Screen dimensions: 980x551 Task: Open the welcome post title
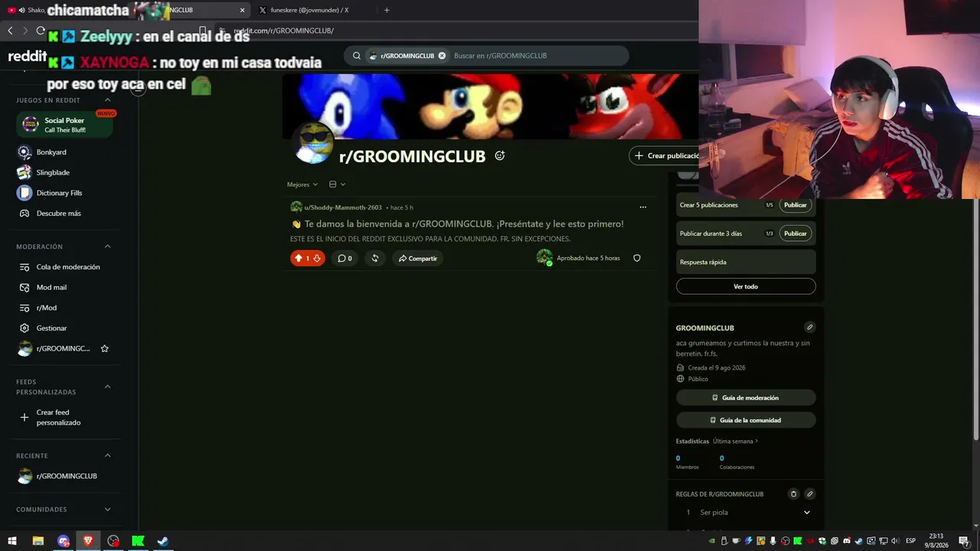pyautogui.click(x=464, y=224)
